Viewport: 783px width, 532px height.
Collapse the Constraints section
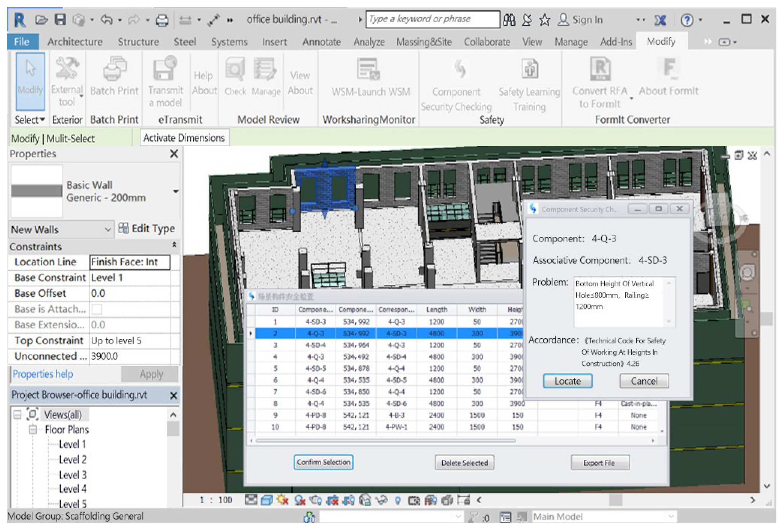point(174,245)
